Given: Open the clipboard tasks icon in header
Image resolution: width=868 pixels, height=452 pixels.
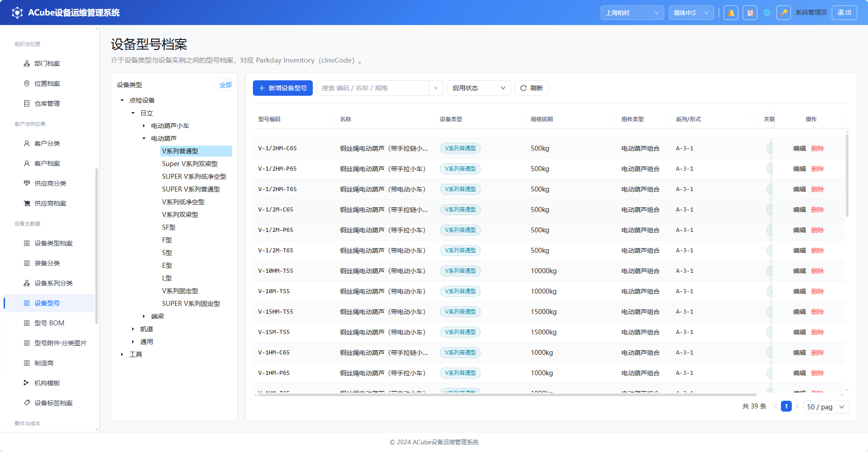Looking at the screenshot, I should pos(750,13).
